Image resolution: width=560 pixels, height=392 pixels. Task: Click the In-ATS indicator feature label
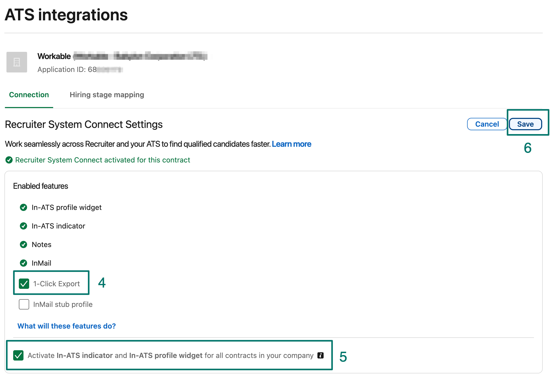(x=58, y=226)
